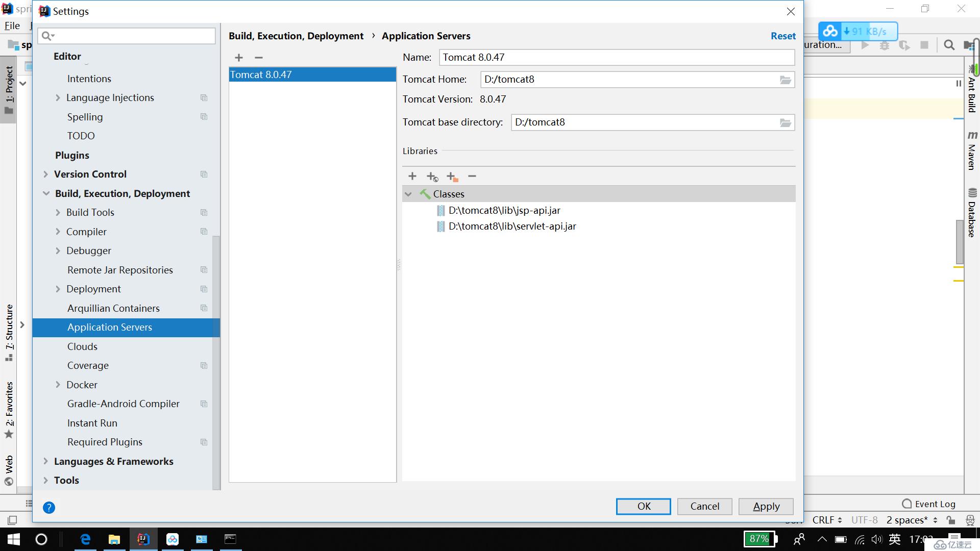
Task: Click in the settings search field
Action: tap(127, 36)
